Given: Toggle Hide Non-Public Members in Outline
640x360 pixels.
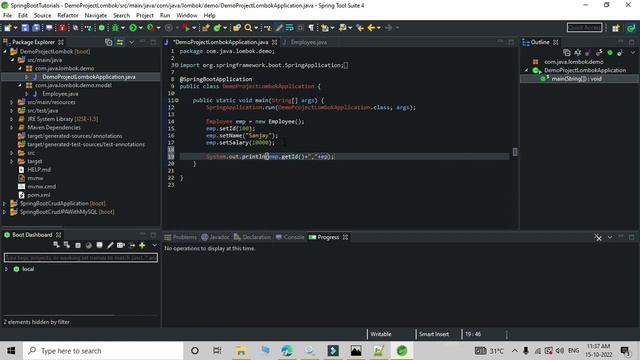Looking at the screenshot, I should (610, 53).
